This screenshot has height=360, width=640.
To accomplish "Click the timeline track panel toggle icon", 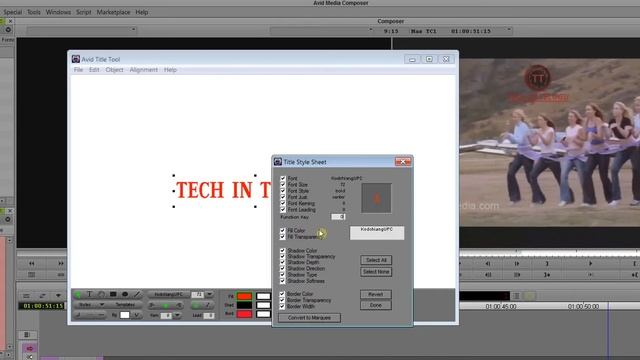I will 27,335.
